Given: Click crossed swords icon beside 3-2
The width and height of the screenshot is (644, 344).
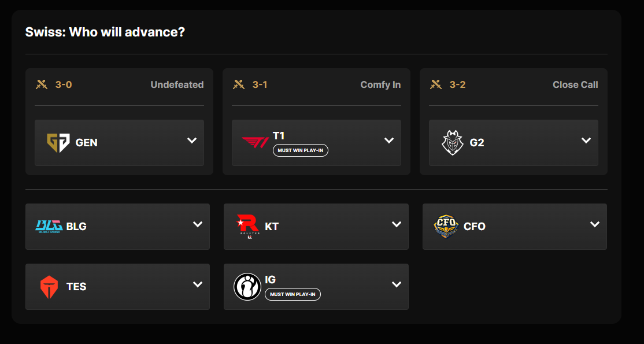Looking at the screenshot, I should (436, 84).
